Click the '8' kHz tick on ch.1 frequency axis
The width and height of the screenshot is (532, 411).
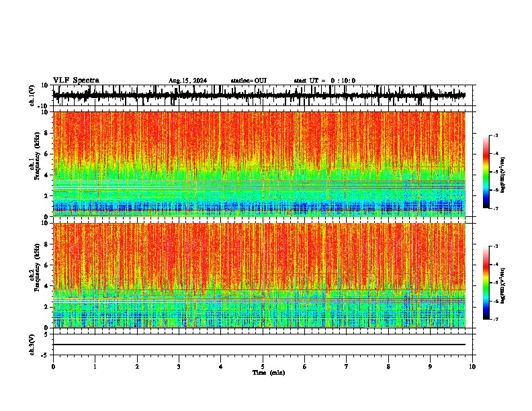(x=46, y=133)
